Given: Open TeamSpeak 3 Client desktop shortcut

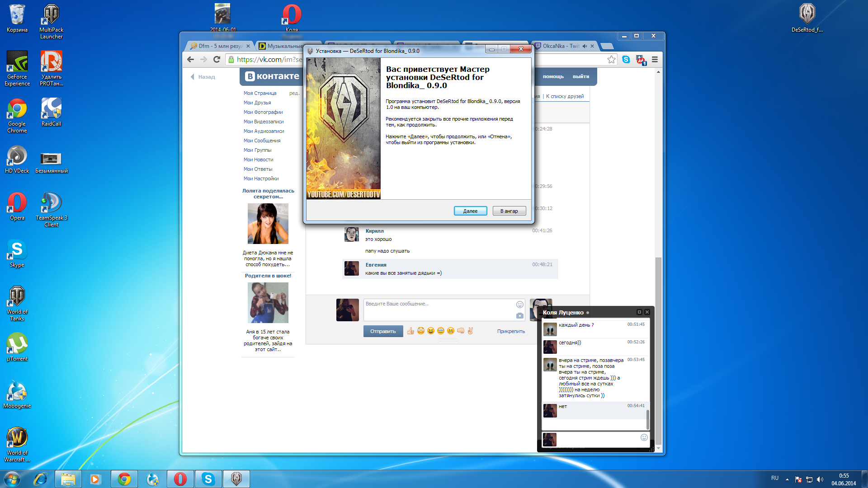Looking at the screenshot, I should (x=51, y=209).
